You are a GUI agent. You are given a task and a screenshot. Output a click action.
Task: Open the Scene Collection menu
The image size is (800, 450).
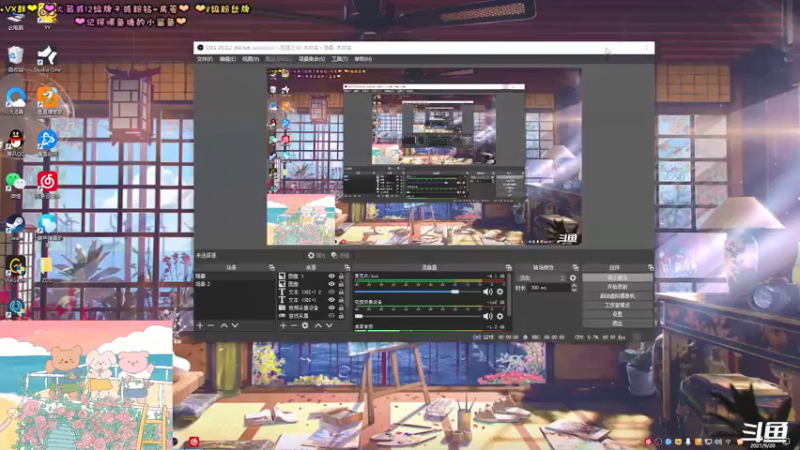click(x=312, y=59)
